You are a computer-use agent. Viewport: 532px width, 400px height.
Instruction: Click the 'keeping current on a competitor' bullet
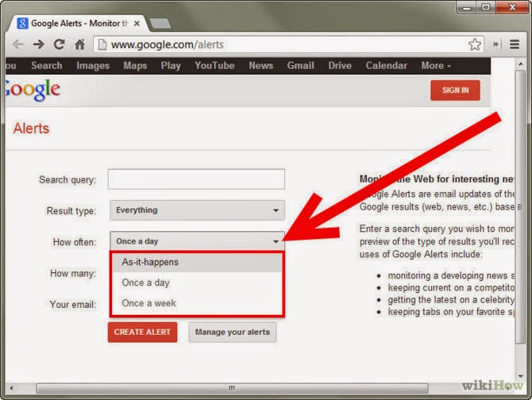(x=451, y=287)
